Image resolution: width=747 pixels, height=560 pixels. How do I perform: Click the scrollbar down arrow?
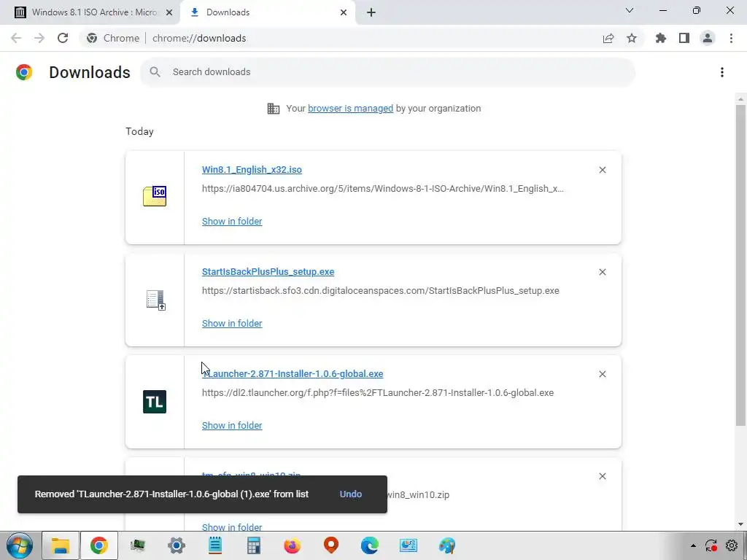coord(740,524)
